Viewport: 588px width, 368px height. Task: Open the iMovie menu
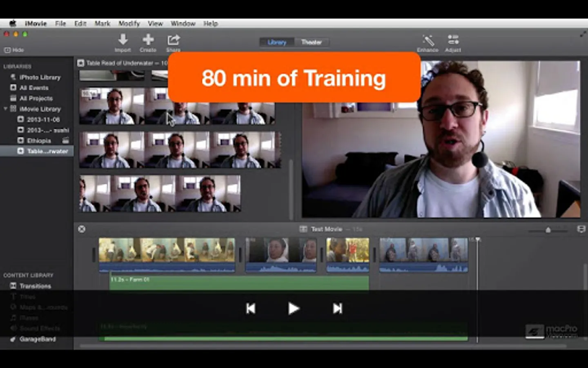tap(36, 23)
